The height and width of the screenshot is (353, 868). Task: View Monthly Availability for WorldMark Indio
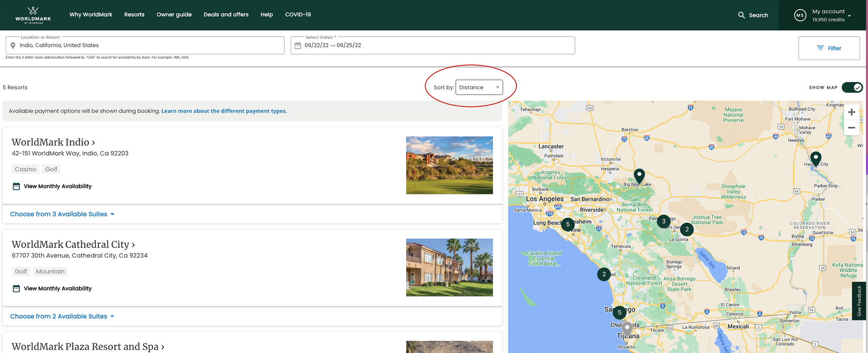[x=58, y=186]
